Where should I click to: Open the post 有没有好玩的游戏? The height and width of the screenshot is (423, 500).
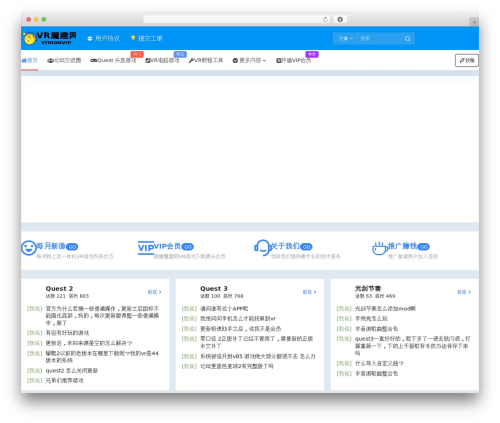(67, 333)
